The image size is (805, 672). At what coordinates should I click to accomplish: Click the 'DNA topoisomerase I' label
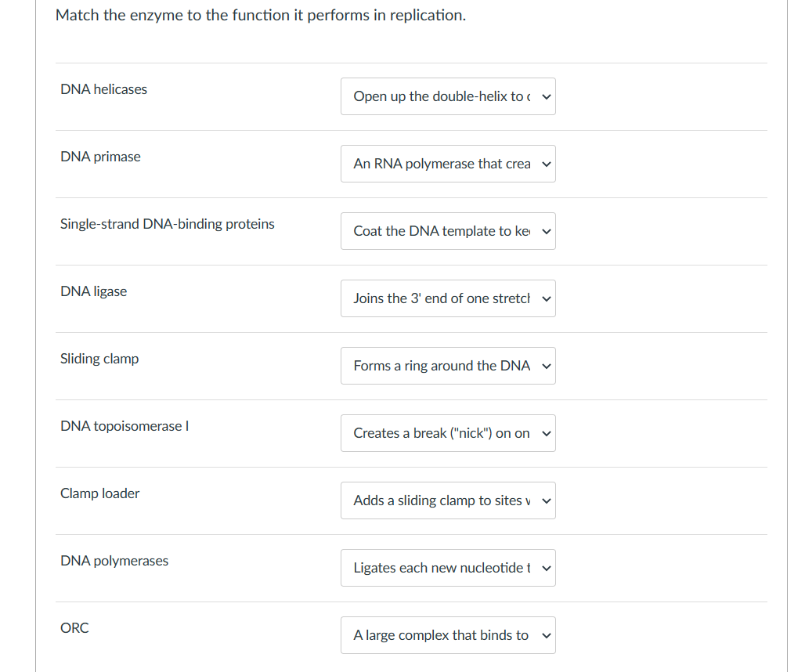point(125,426)
